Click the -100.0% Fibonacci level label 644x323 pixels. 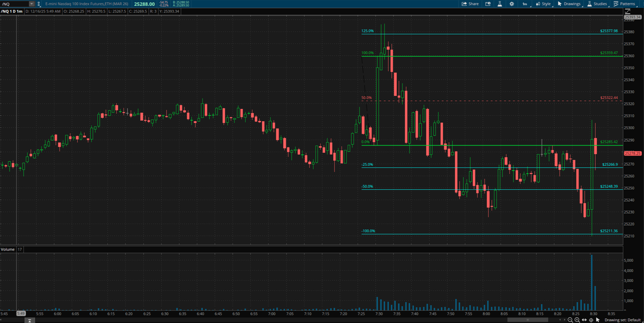368,231
